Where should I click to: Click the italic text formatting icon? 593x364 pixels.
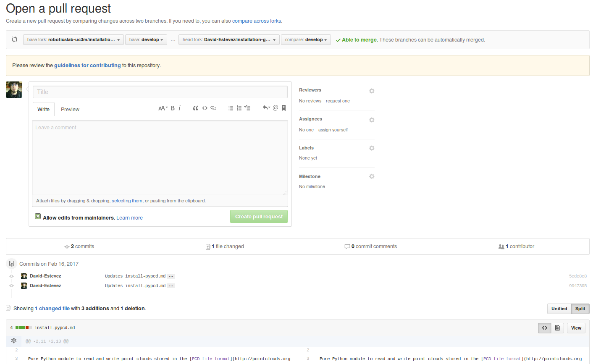179,108
